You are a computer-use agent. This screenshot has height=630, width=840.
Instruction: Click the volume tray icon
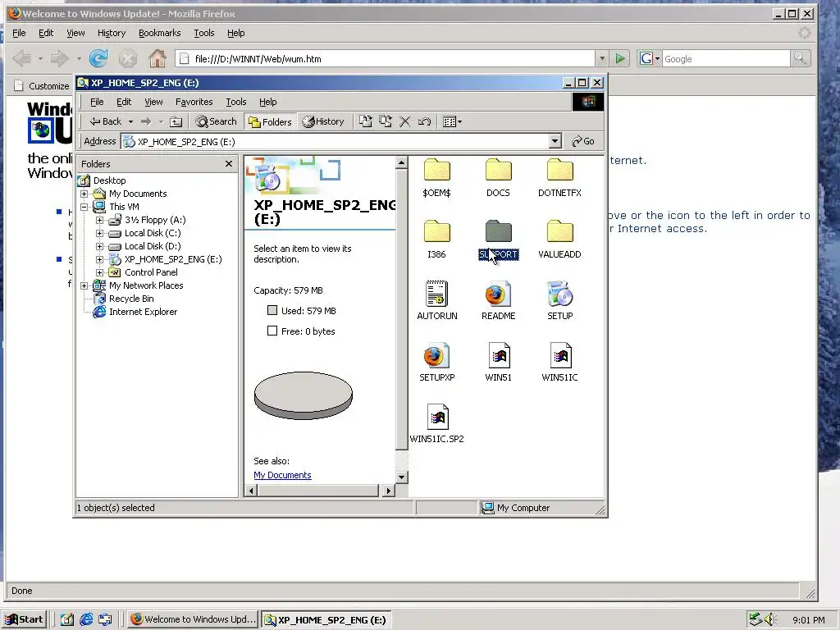tap(770, 619)
